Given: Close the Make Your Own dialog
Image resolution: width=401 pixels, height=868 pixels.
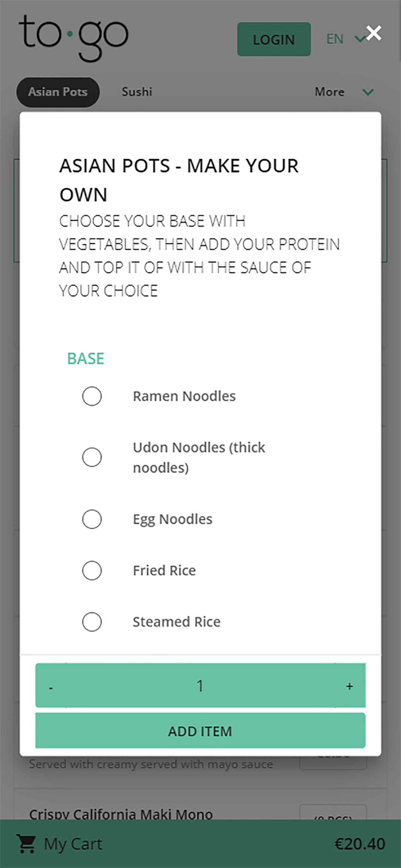Looking at the screenshot, I should [374, 33].
